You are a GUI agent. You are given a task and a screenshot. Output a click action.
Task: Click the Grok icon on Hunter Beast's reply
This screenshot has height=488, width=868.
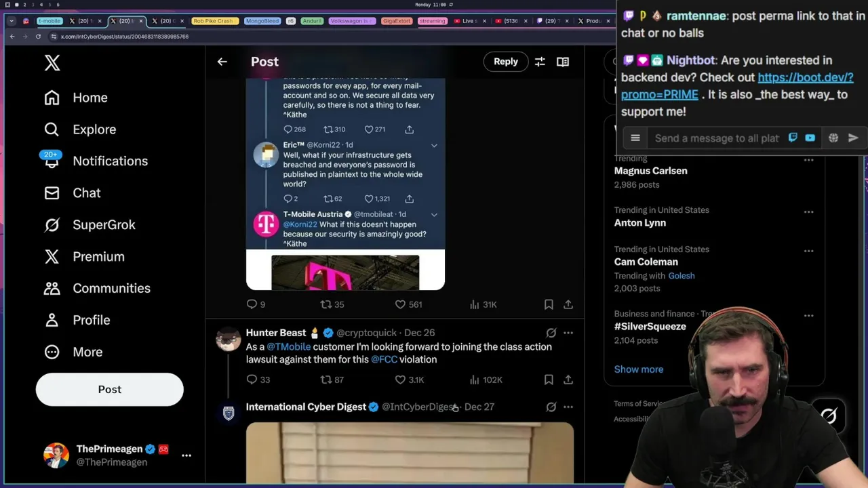point(551,333)
